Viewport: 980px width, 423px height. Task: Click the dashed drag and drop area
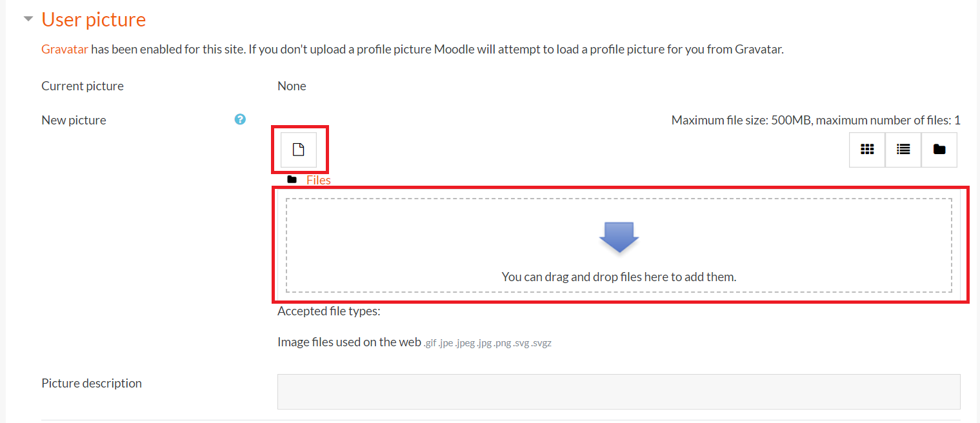(619, 245)
